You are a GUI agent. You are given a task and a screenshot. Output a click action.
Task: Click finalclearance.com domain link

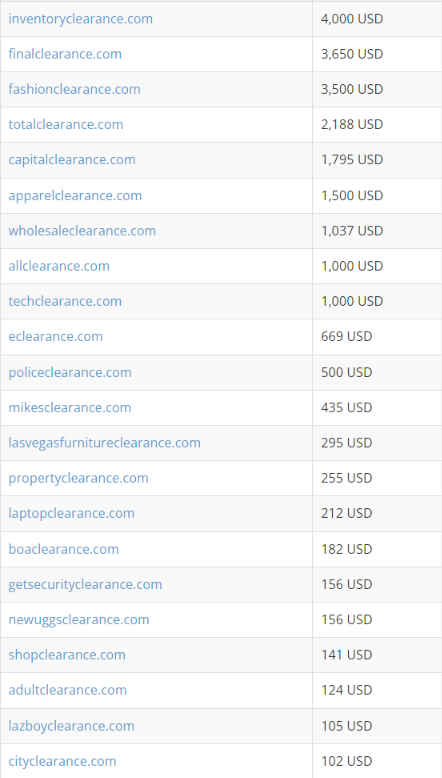click(65, 54)
